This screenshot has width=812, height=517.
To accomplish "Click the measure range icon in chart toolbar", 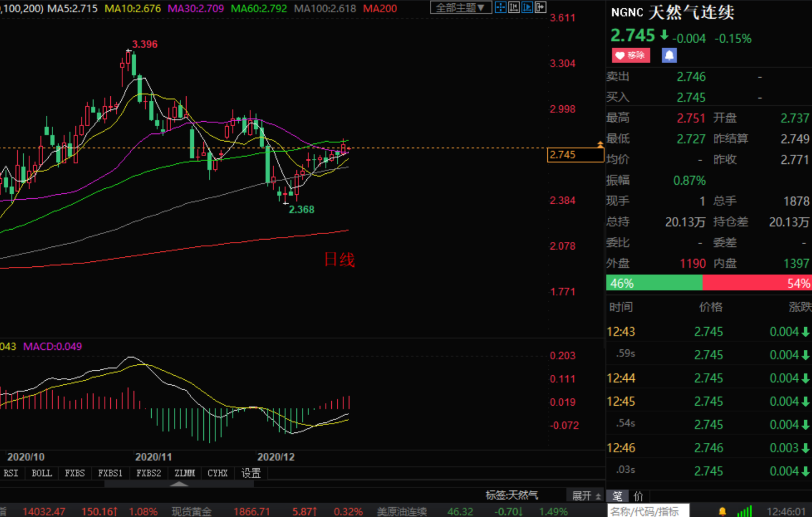I will pyautogui.click(x=513, y=7).
